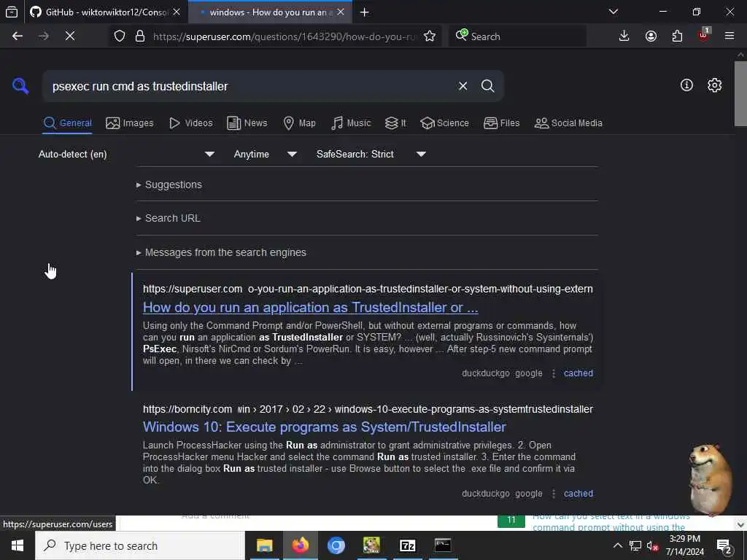Viewport: 747px width, 560px height.
Task: Expand Messages from the search engines
Action: [221, 252]
